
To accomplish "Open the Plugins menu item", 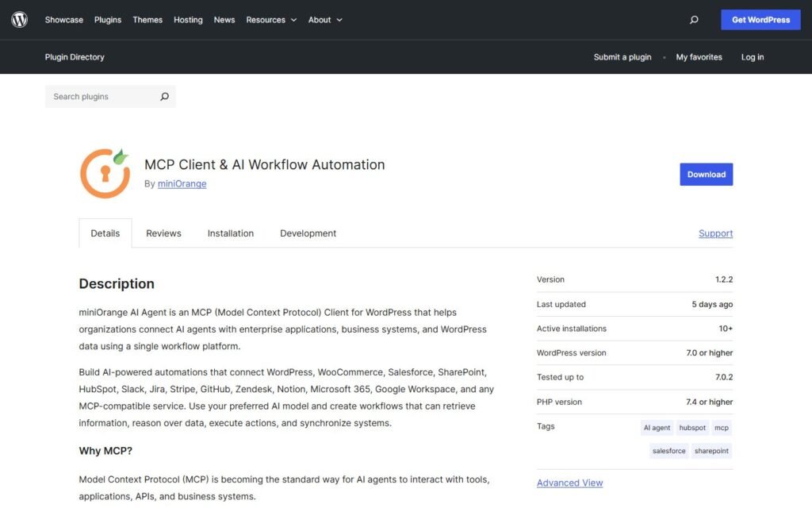I will point(108,20).
